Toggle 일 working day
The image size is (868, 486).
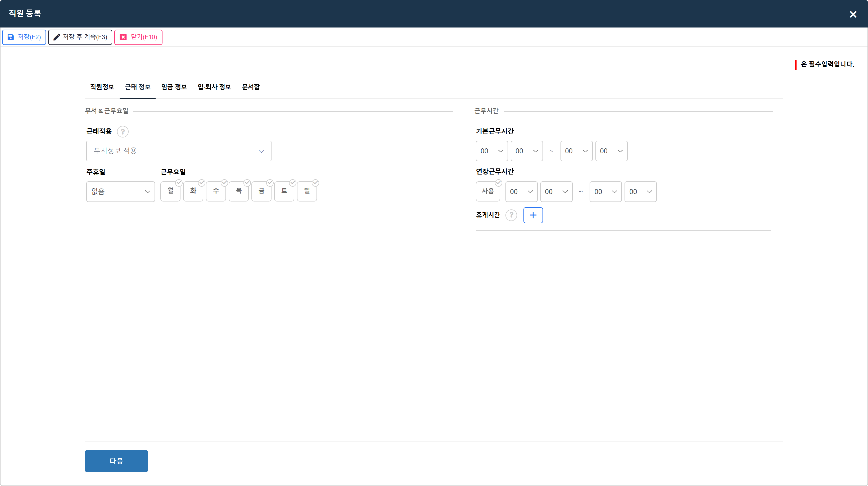(x=307, y=191)
